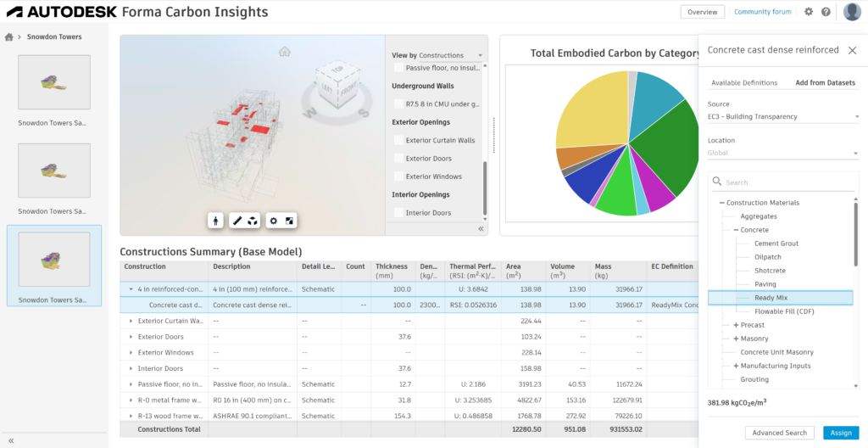This screenshot has height=448, width=868.
Task: Open the Source EC3 dropdown
Action: pos(783,117)
